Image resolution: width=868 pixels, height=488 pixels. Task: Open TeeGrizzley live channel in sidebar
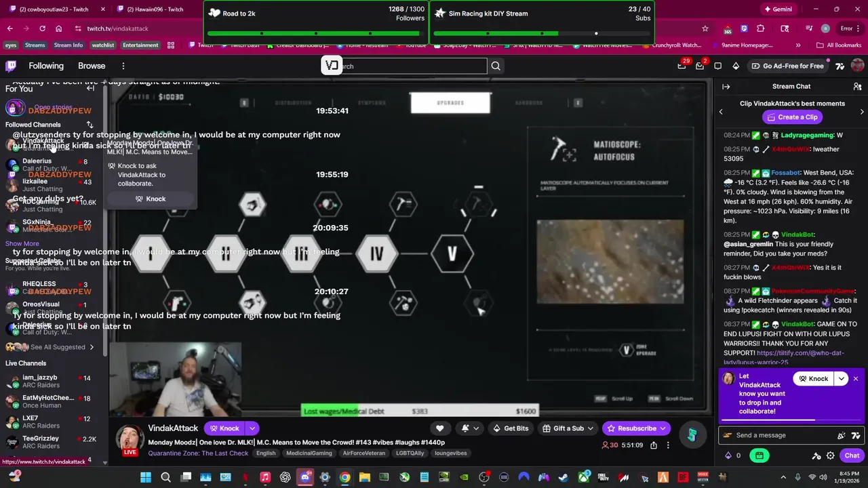click(x=51, y=442)
